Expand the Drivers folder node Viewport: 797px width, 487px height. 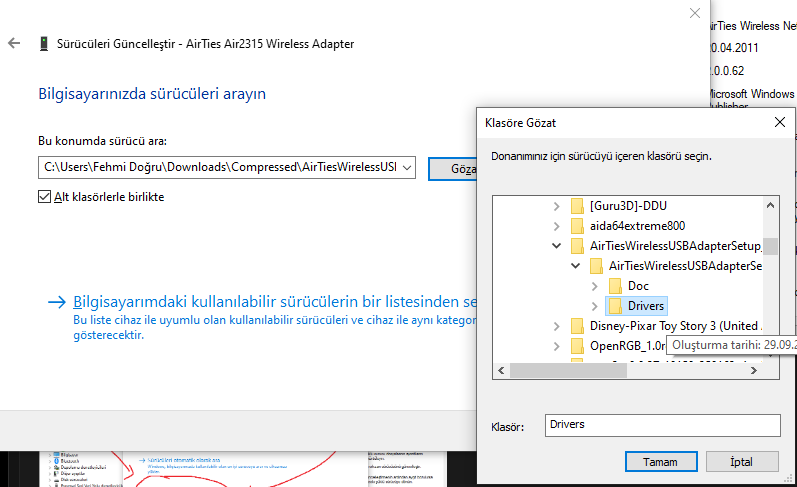coord(595,306)
